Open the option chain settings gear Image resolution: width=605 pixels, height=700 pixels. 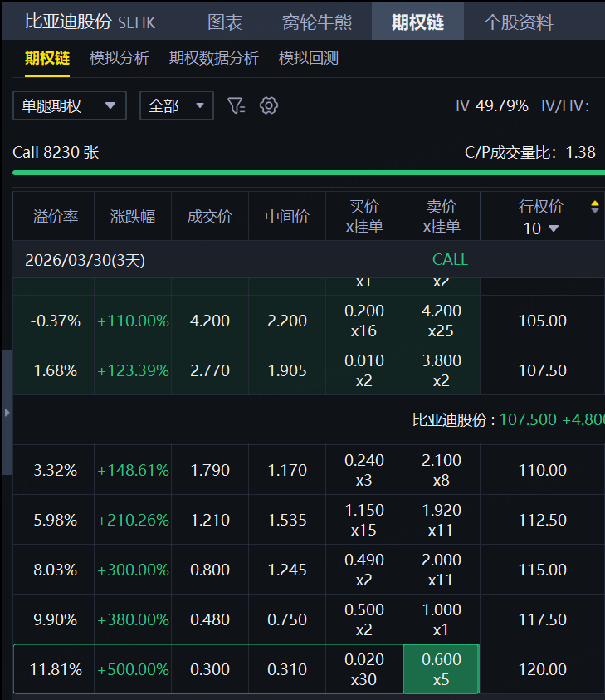coord(268,105)
